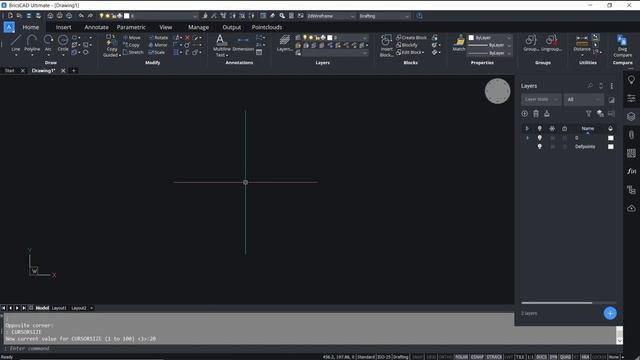Viewport: 640px width, 360px height.
Task: Click the Copy Guided tool
Action: pos(111,46)
